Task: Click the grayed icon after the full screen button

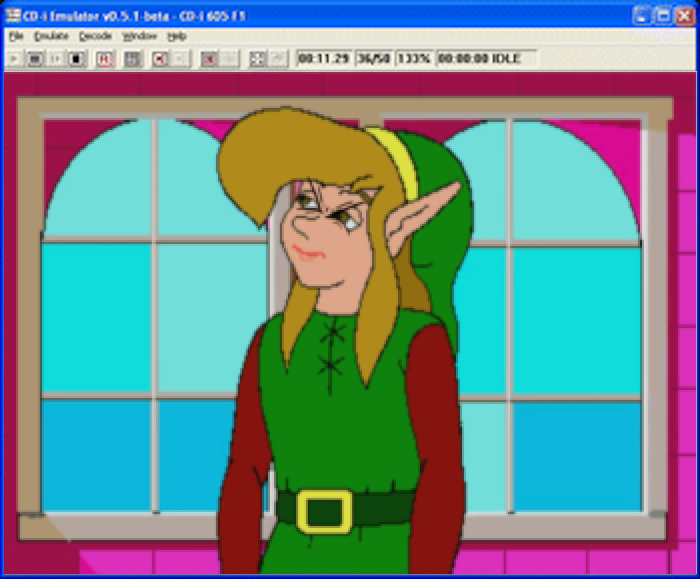Action: pos(278,59)
